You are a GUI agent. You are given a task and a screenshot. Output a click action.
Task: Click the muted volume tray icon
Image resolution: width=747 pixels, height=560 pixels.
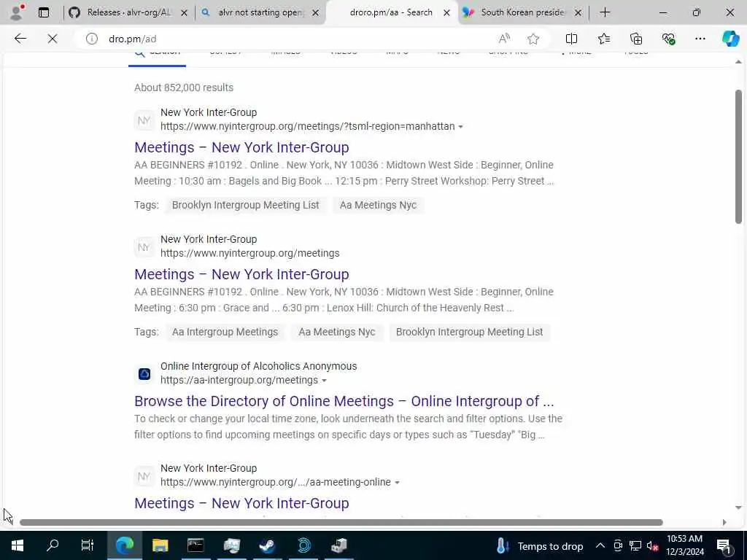pyautogui.click(x=652, y=545)
